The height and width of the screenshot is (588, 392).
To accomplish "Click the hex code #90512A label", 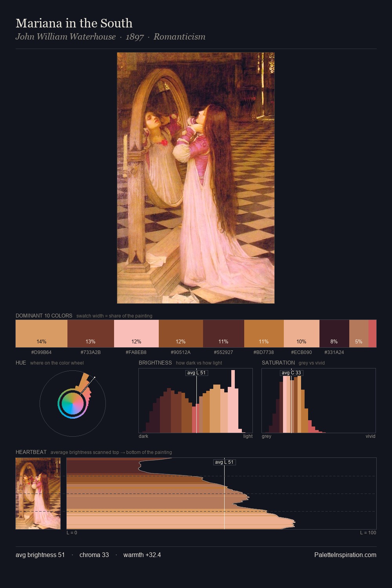I will pyautogui.click(x=181, y=352).
